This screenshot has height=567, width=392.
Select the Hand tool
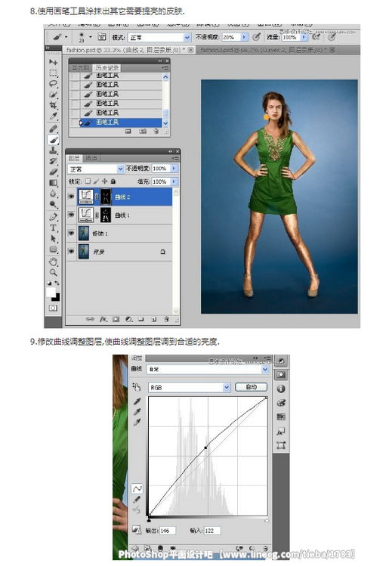pos(53,262)
